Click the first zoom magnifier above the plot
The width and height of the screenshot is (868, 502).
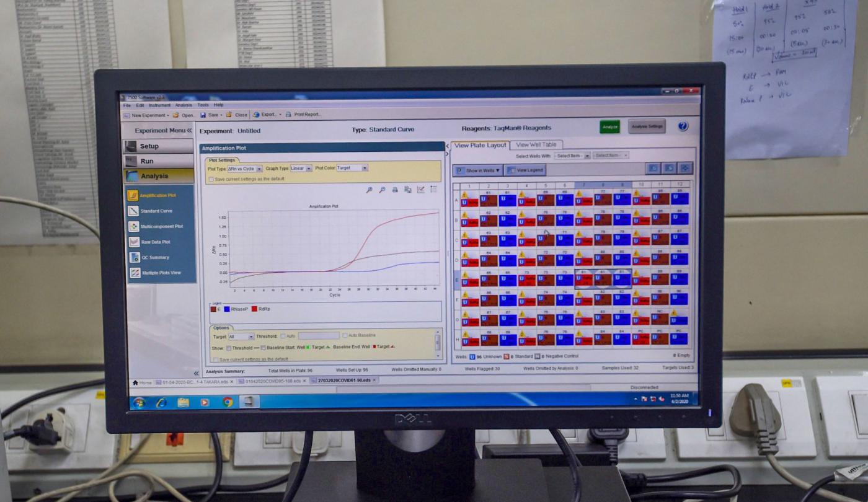(369, 190)
